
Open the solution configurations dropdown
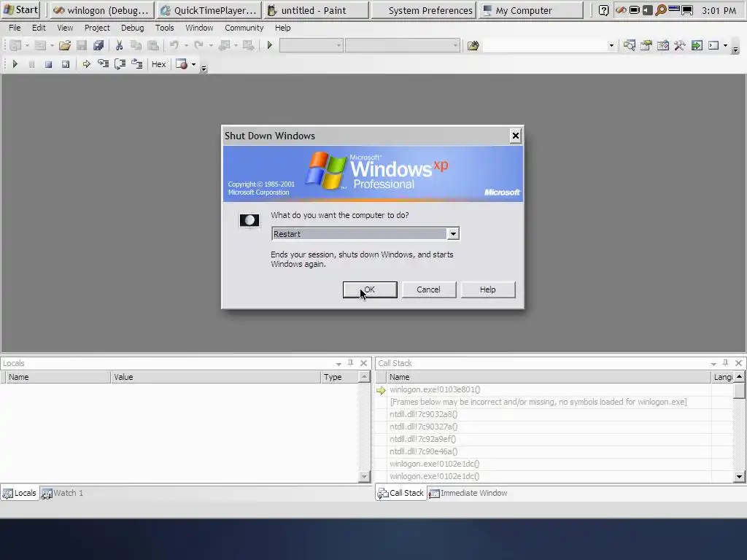[x=338, y=46]
